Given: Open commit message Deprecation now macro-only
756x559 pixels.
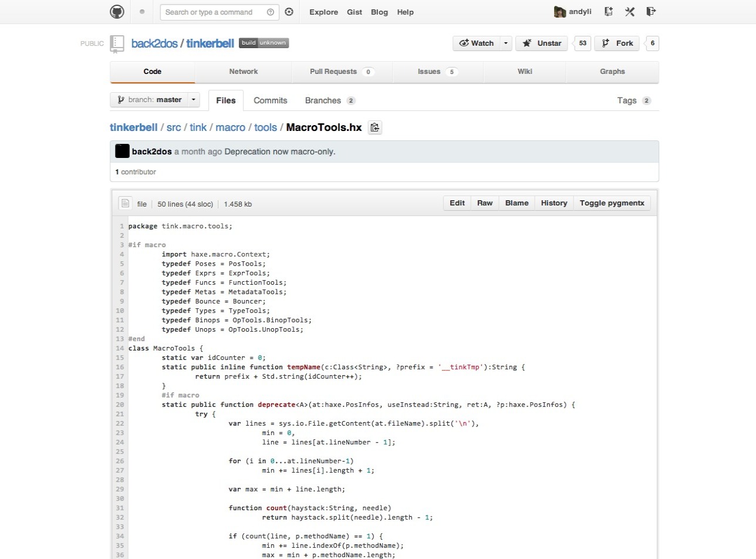Looking at the screenshot, I should (280, 151).
